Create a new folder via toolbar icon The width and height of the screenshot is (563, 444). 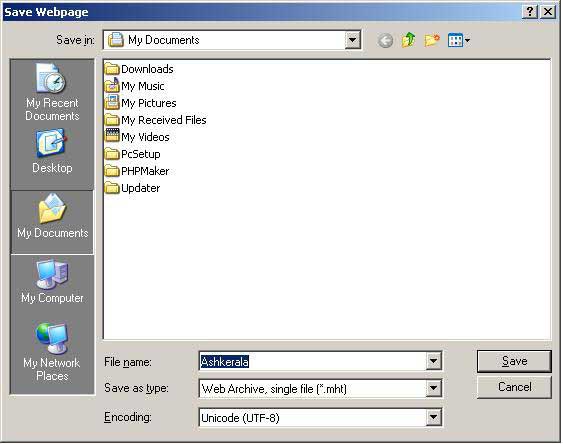[432, 40]
